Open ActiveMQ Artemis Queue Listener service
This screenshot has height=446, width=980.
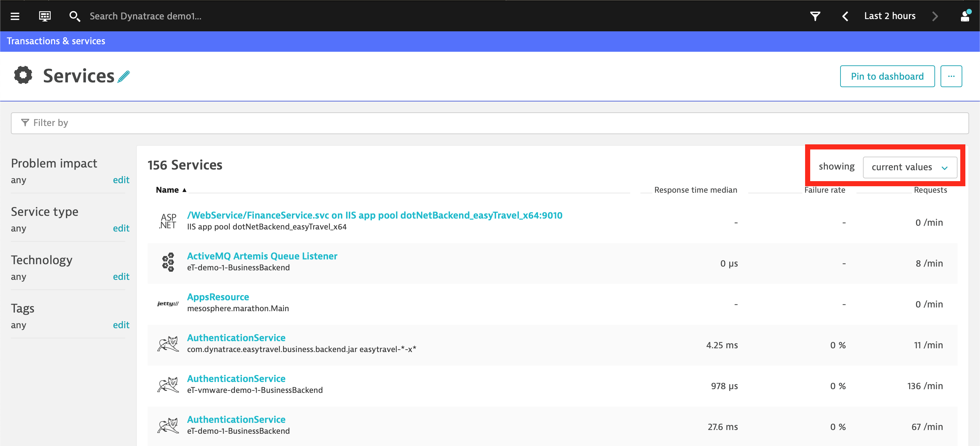(x=262, y=256)
